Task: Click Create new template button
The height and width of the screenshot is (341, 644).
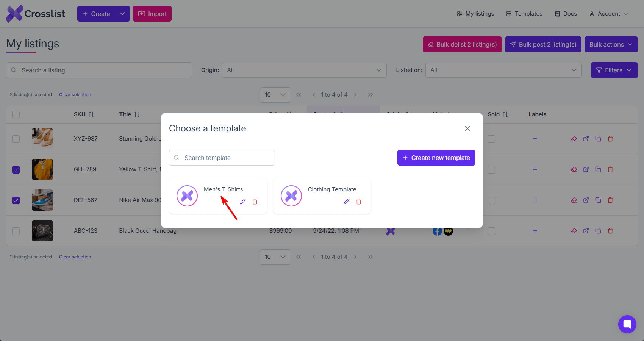Action: (x=436, y=158)
